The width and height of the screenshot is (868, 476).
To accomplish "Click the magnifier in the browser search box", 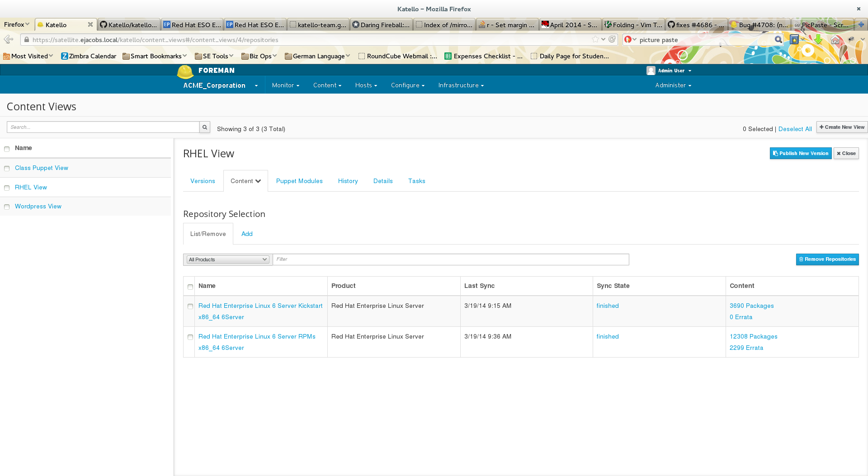I will (778, 40).
